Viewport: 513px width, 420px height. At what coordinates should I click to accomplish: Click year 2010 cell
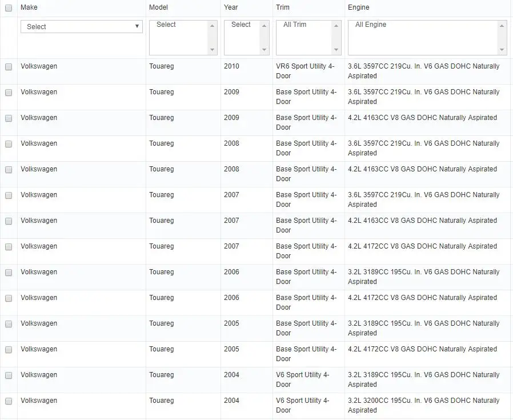[x=231, y=66]
